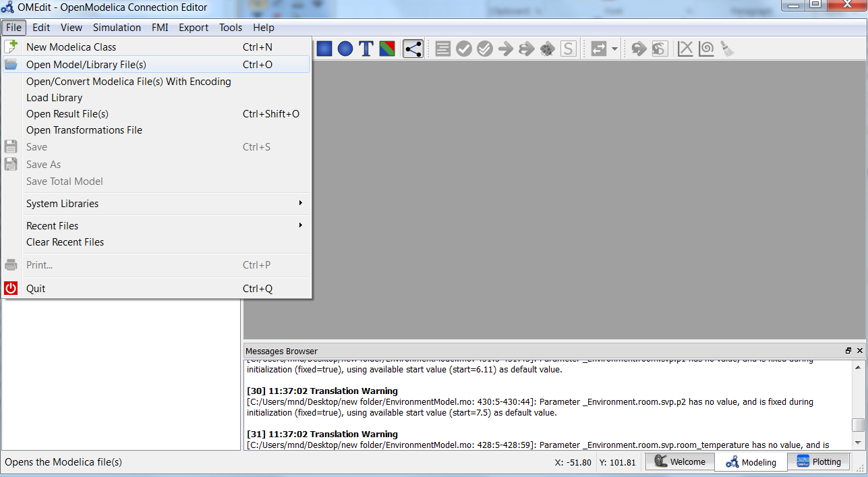
Task: Switch to the Plotting perspective tab
Action: click(x=819, y=461)
